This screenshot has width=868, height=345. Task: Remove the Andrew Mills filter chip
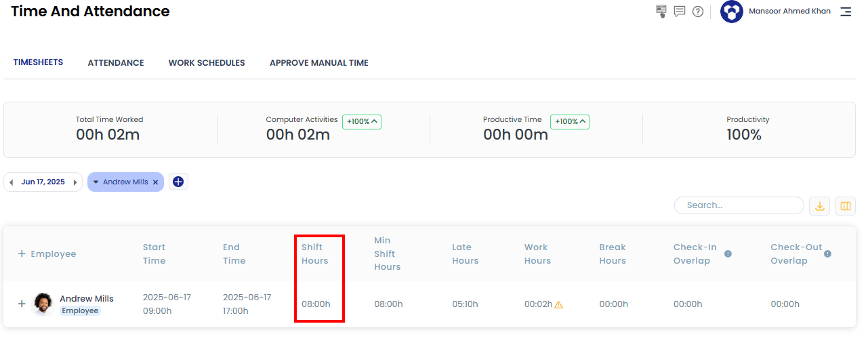(155, 182)
